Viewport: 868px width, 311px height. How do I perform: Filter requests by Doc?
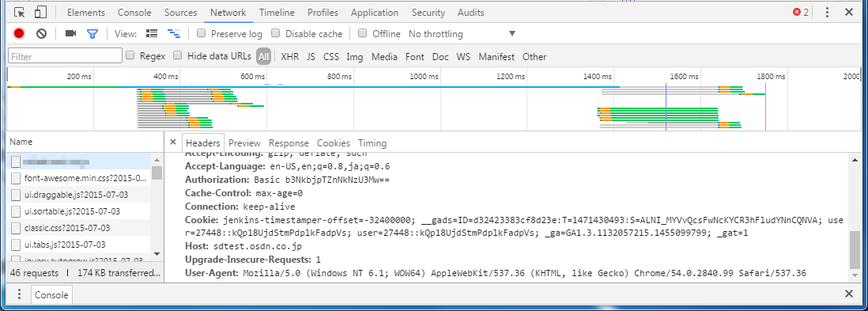click(440, 56)
